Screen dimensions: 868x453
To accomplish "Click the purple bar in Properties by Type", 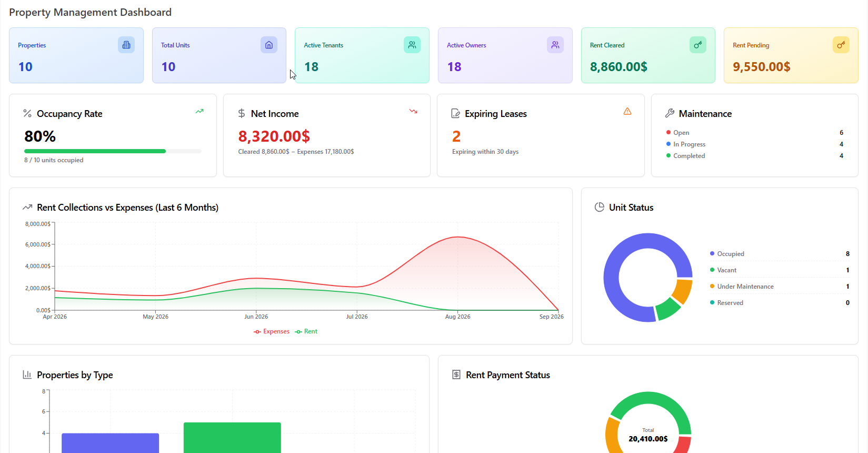I will [x=110, y=443].
